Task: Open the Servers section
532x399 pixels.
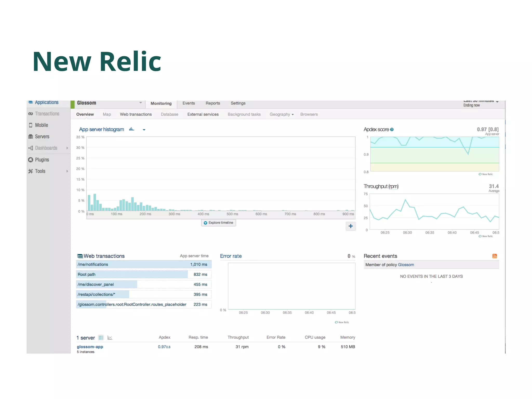Action: click(x=42, y=137)
